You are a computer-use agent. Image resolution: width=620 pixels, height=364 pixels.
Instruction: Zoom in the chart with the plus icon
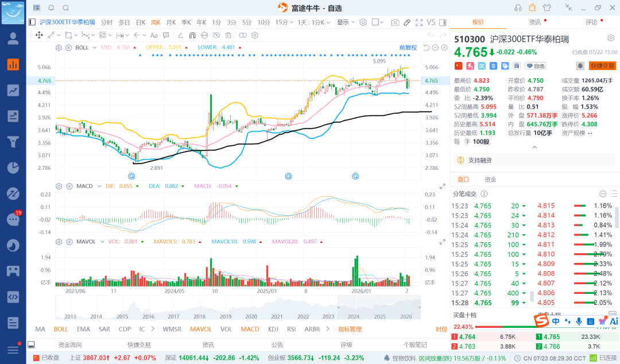[x=444, y=48]
